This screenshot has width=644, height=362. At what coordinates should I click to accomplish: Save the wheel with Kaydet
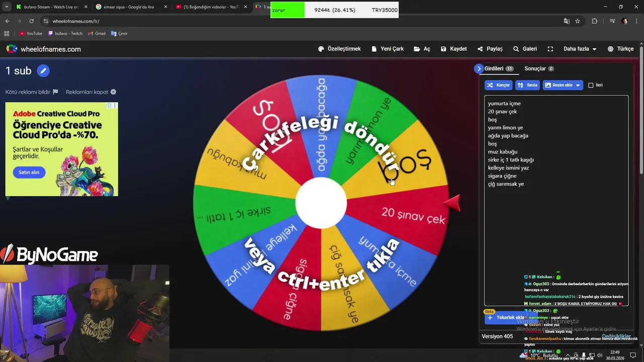[454, 49]
